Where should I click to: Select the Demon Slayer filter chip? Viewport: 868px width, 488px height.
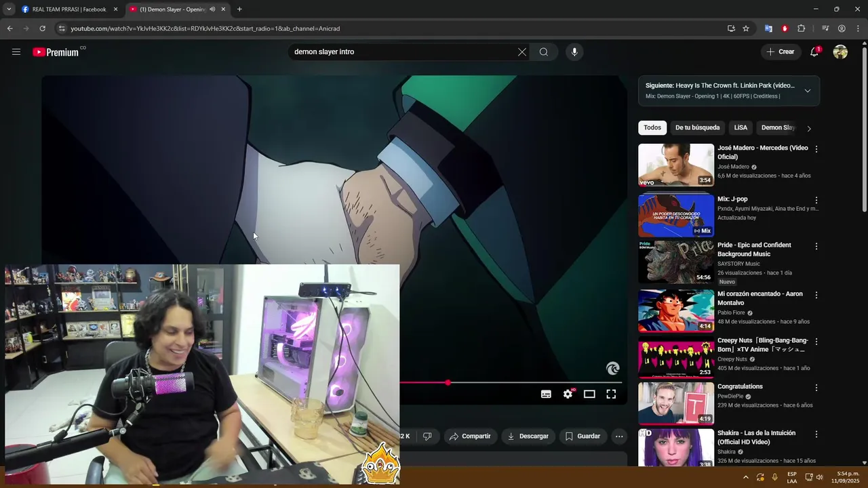tap(777, 127)
